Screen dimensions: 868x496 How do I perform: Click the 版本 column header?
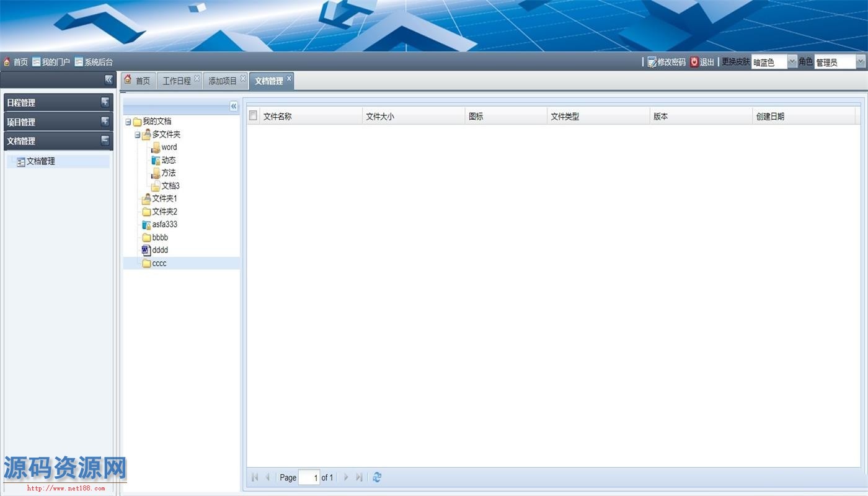click(701, 116)
